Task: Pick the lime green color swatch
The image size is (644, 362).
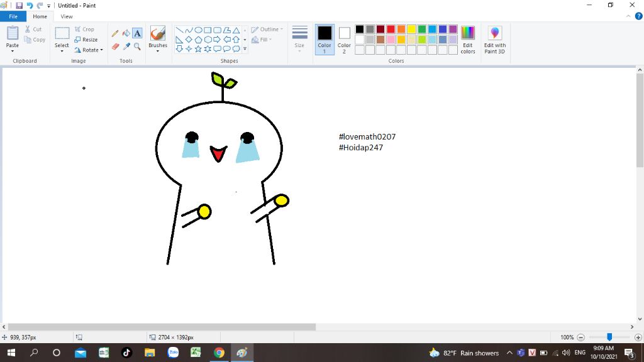Action: pos(422,40)
